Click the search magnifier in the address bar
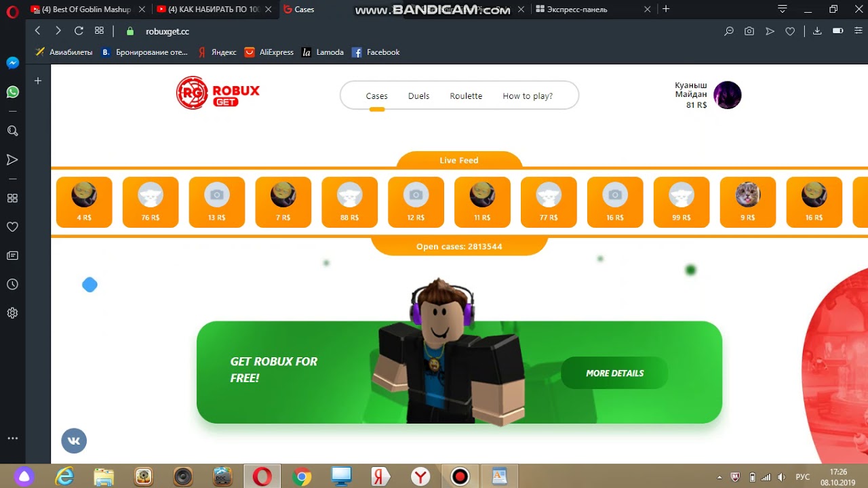The width and height of the screenshot is (868, 488). pos(729,31)
